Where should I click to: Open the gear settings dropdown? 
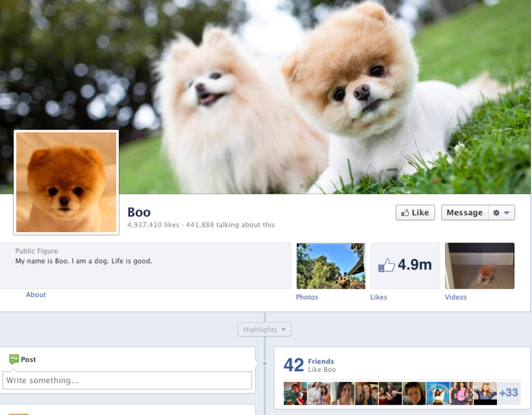(502, 213)
